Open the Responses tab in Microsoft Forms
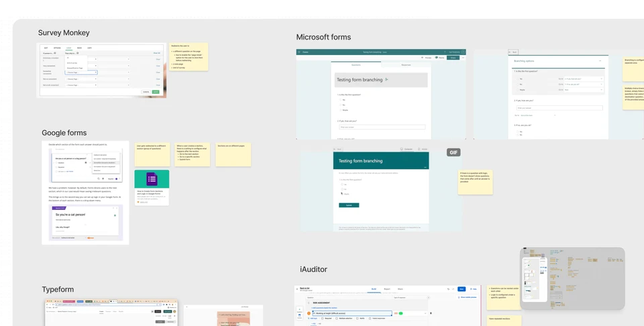This screenshot has height=326, width=644. click(407, 65)
